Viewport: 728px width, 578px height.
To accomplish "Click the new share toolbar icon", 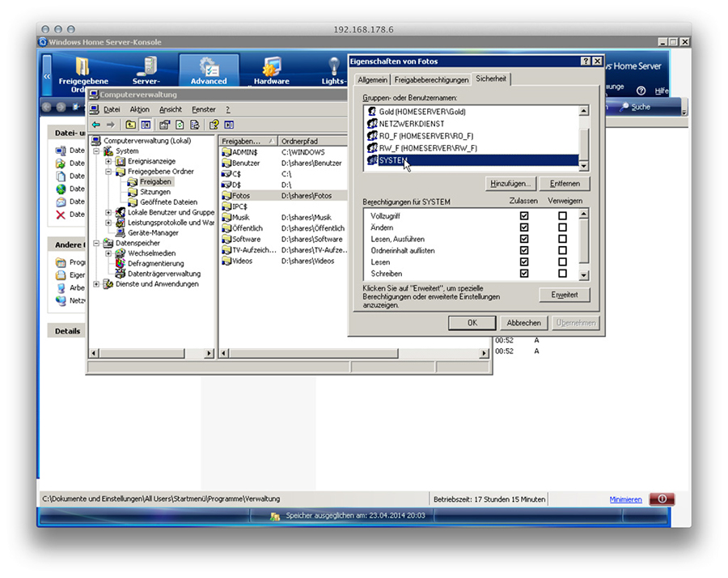I will tap(164, 125).
